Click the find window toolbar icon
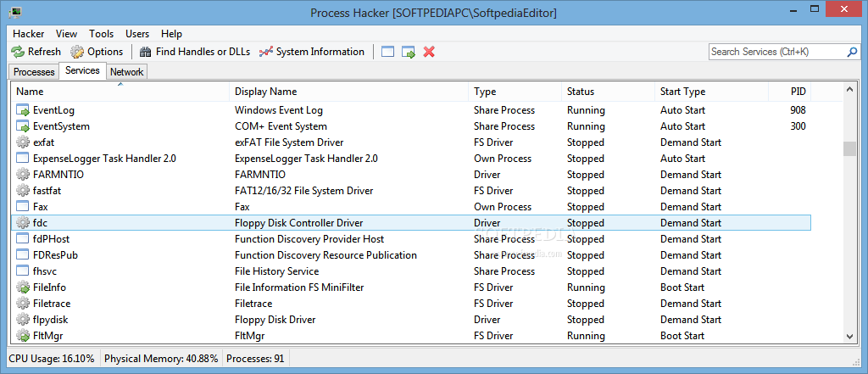Image resolution: width=868 pixels, height=374 pixels. [387, 52]
